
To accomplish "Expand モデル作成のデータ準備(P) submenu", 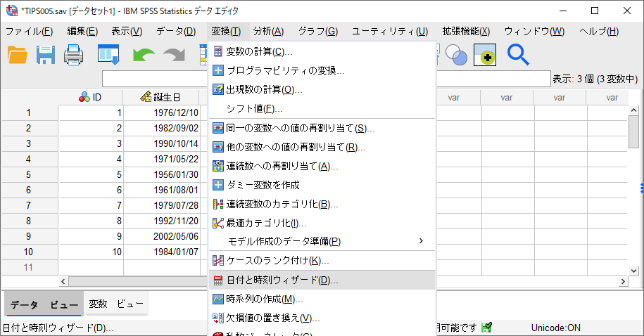I will (x=322, y=241).
